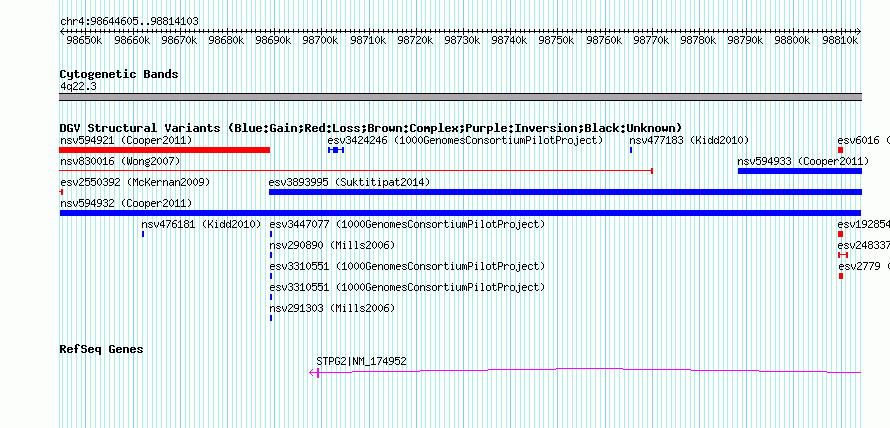Click the 98810k ruler label
Image resolution: width=890 pixels, height=428 pixels.
tap(840, 40)
